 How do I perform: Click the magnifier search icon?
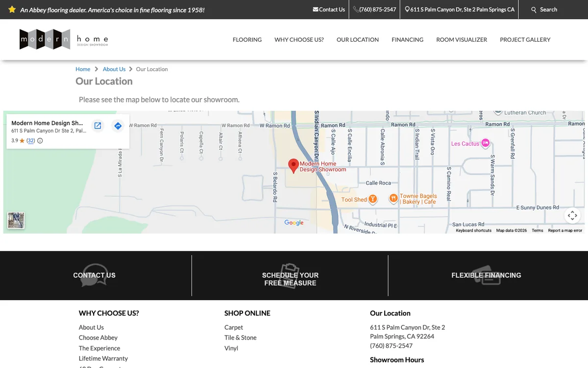(534, 10)
